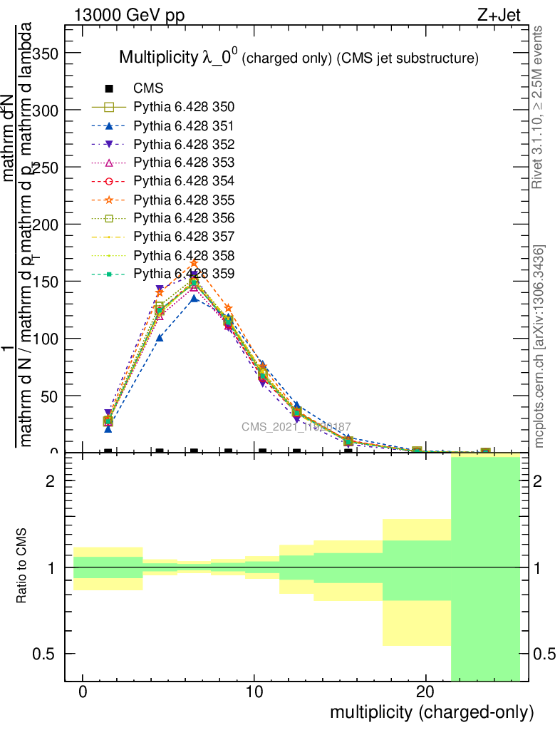Click the Pythia 6.428 358 dotted line marker
Screen dimensions: 560x730
109,256
